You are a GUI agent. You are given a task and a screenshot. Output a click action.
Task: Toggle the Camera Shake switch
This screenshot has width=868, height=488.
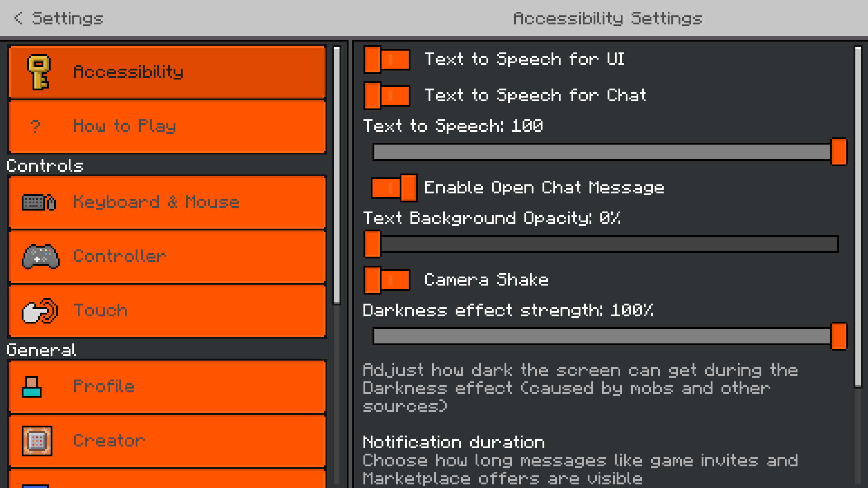click(x=387, y=280)
